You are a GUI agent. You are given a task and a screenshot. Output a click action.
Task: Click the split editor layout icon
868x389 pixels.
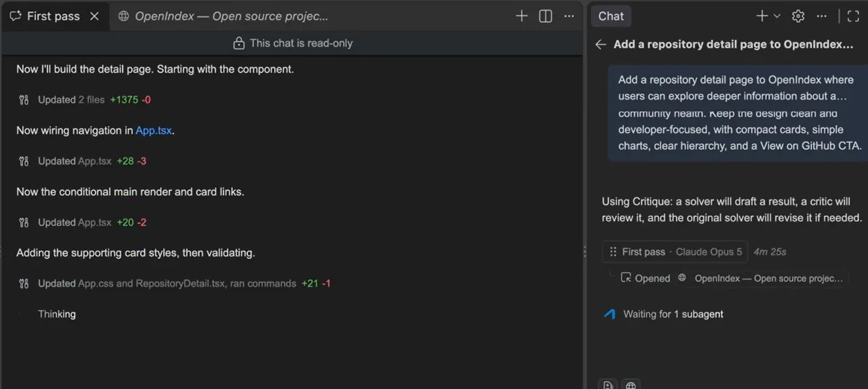coord(546,16)
